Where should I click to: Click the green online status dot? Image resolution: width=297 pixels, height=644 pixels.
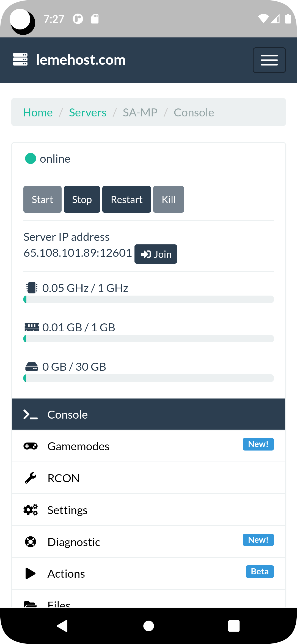[31, 159]
